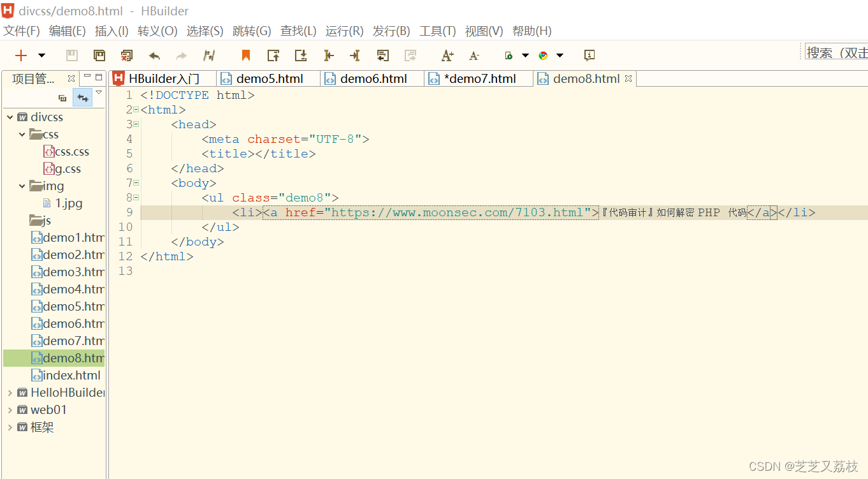Click the greyed Redo arrow icon
The width and height of the screenshot is (868, 479).
tap(181, 55)
